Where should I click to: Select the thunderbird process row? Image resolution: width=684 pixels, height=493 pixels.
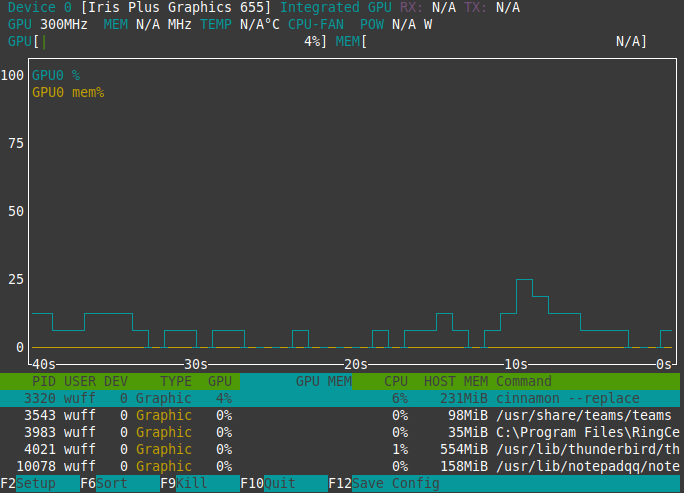(340, 449)
